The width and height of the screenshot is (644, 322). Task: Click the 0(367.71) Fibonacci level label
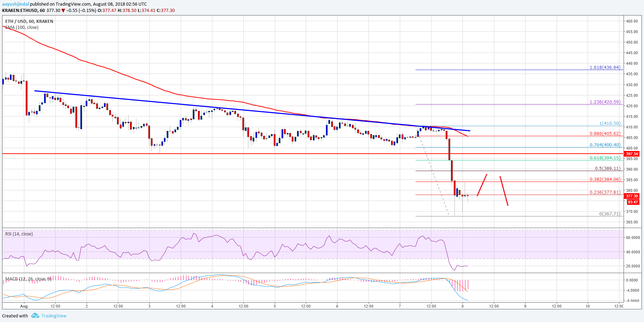(x=610, y=214)
